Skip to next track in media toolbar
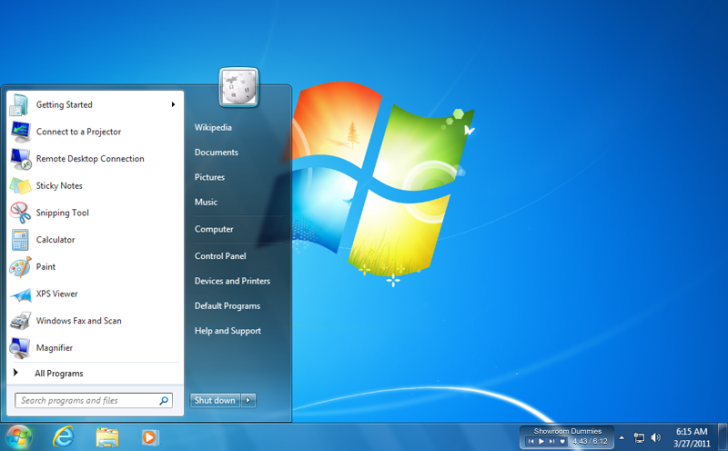This screenshot has width=728, height=451. click(x=552, y=441)
